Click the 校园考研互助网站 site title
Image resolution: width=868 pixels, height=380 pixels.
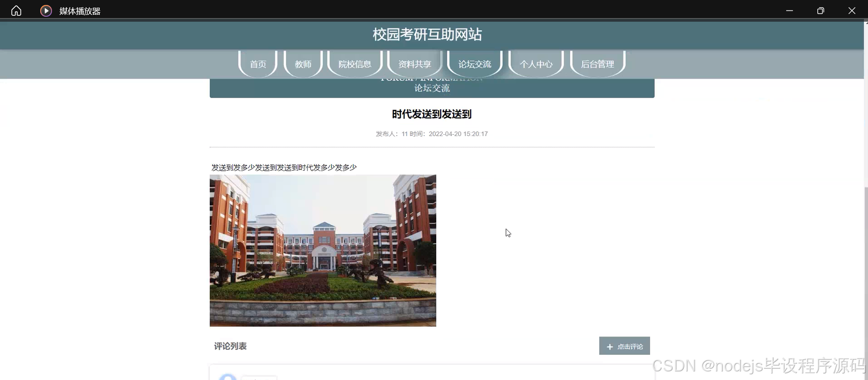coord(427,34)
